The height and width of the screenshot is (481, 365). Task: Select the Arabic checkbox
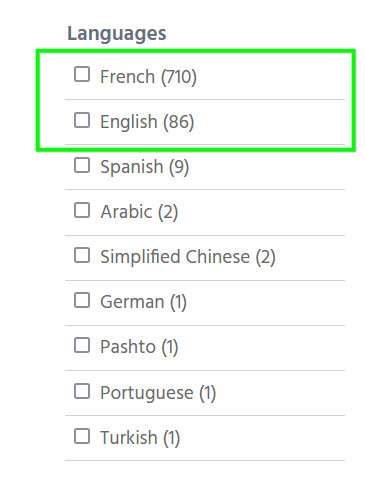82,210
